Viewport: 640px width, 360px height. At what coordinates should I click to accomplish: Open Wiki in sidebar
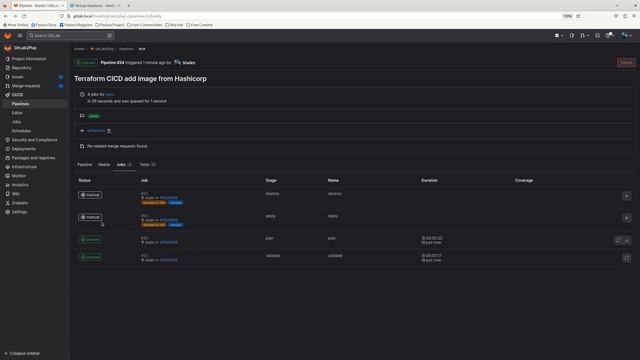tap(16, 194)
